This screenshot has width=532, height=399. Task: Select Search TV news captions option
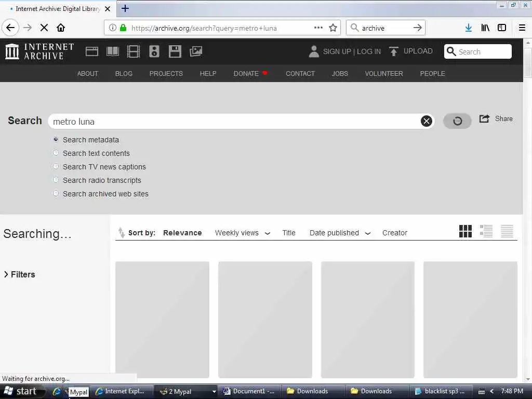point(56,166)
